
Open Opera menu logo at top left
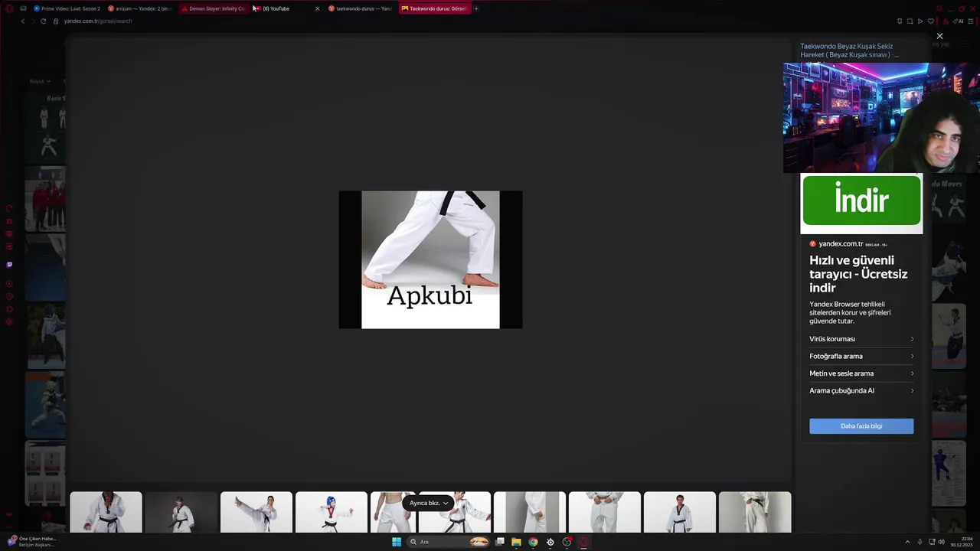9,8
